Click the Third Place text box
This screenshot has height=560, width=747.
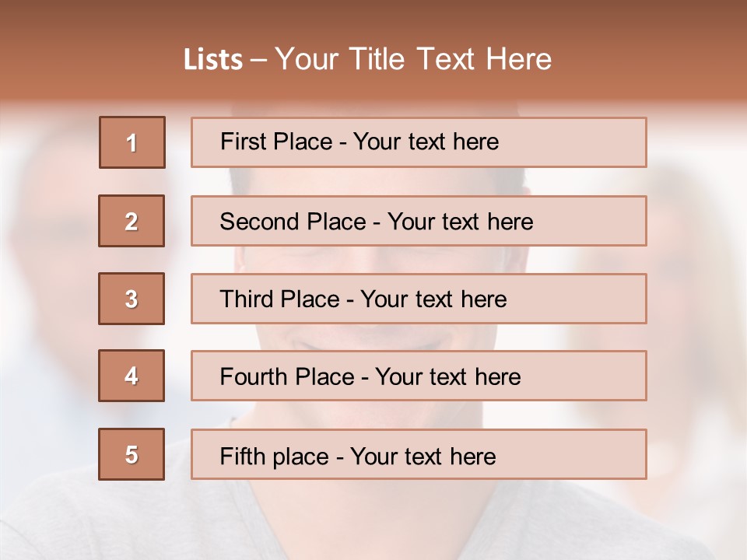coord(419,299)
